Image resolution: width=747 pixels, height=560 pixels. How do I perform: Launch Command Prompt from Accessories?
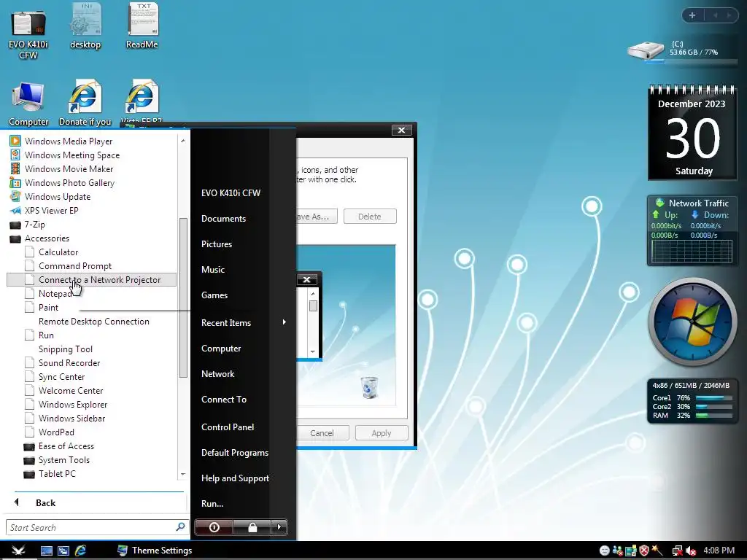pos(75,265)
